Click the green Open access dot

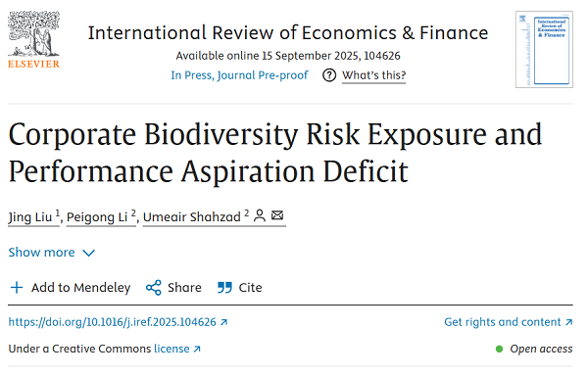[x=499, y=349]
